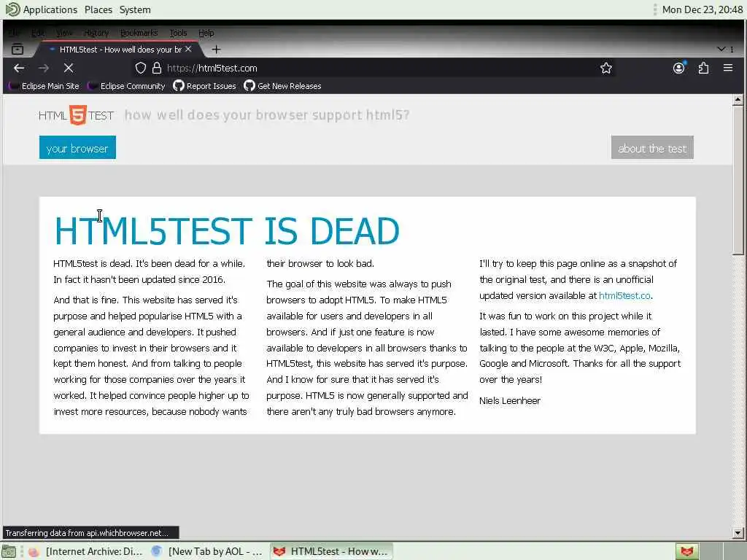747x560 pixels.
Task: Open the hamburger application menu
Action: [728, 68]
